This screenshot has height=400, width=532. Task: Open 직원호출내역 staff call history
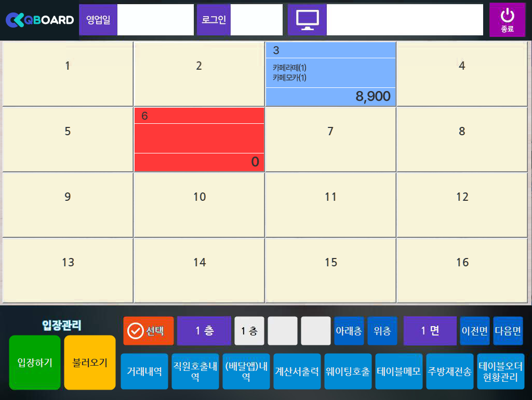[x=195, y=371]
